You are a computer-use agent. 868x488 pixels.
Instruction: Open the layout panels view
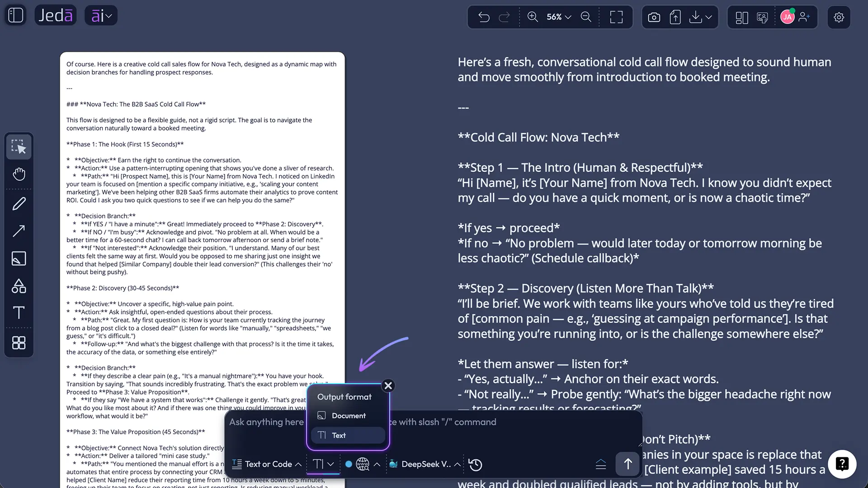tap(742, 17)
